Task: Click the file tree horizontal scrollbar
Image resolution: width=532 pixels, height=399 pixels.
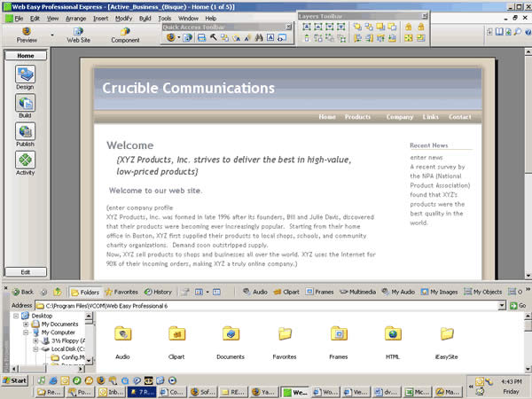Action: click(x=48, y=369)
